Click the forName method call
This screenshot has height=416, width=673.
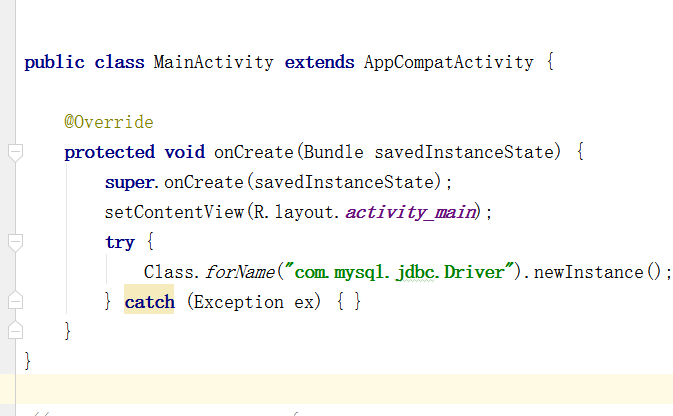239,273
